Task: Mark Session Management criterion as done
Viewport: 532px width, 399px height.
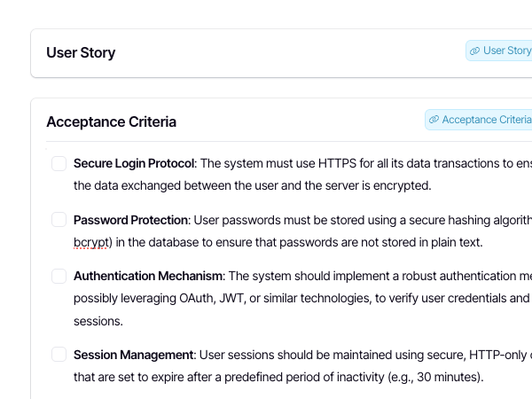Action: click(x=59, y=355)
